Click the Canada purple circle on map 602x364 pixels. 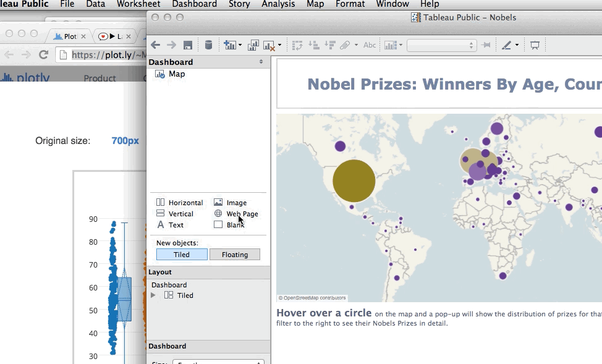(x=340, y=146)
